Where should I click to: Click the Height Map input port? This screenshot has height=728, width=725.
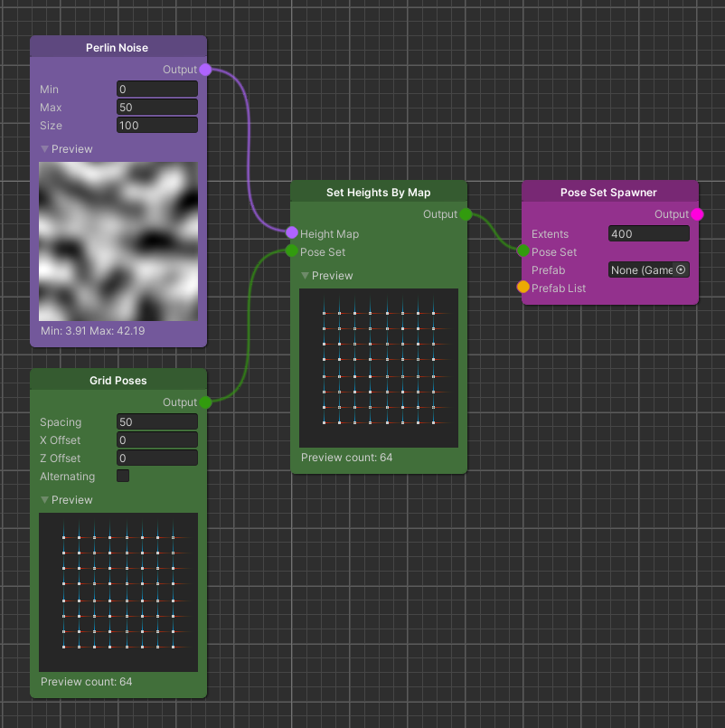pos(292,232)
